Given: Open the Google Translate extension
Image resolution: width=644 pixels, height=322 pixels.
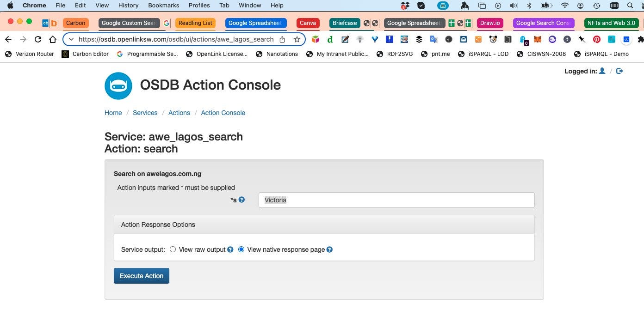Looking at the screenshot, I should pyautogui.click(x=433, y=40).
